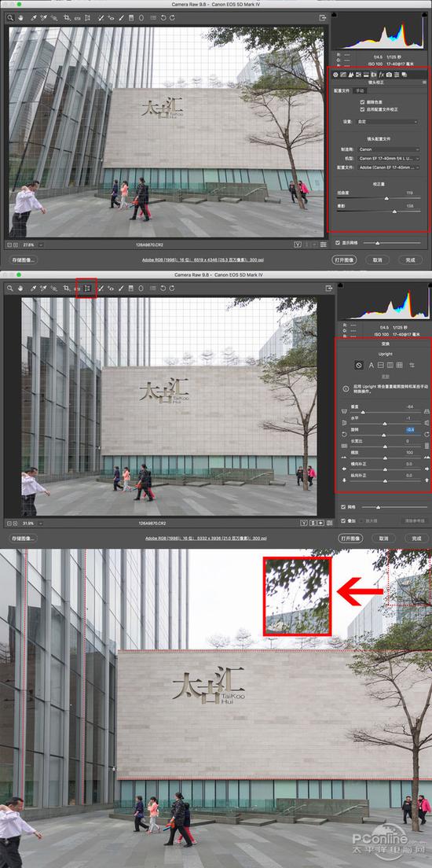Choose the Adjustment Brush in 镜头校正 window
432x868 pixels.
tap(121, 18)
